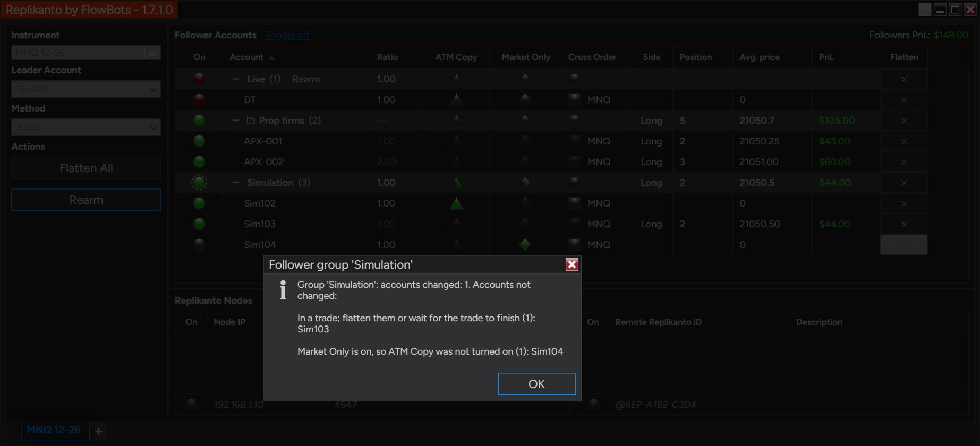The height and width of the screenshot is (446, 980).
Task: Click the Flatten All button
Action: 86,168
